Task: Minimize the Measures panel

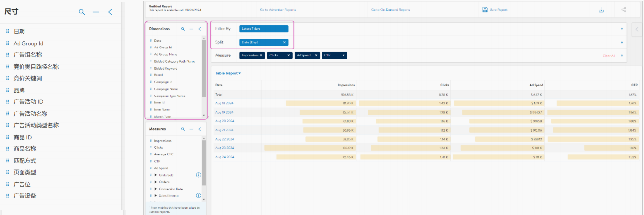Action: point(191,129)
